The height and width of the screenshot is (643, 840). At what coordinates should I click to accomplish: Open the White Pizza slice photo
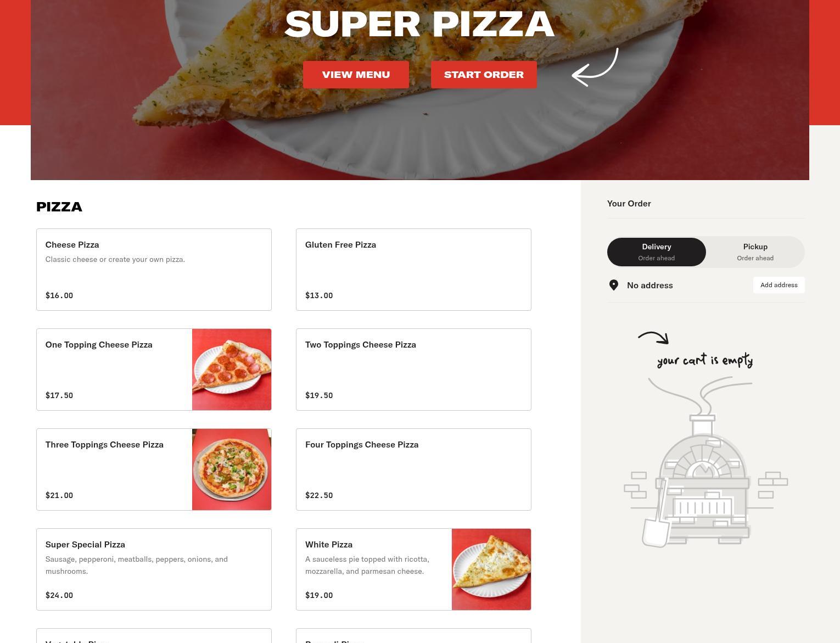click(x=491, y=569)
